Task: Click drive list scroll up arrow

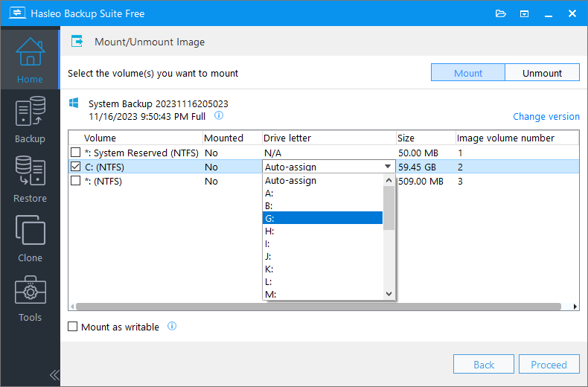Action: tap(389, 180)
